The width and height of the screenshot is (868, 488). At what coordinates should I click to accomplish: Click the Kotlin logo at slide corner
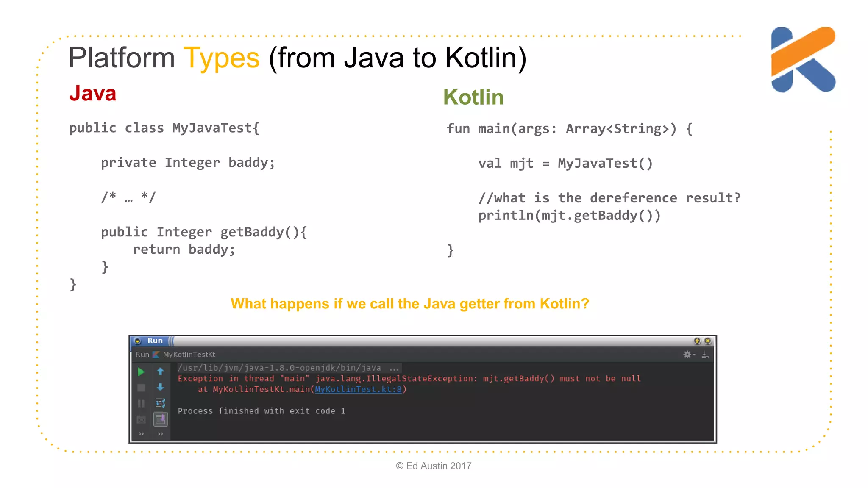click(803, 59)
